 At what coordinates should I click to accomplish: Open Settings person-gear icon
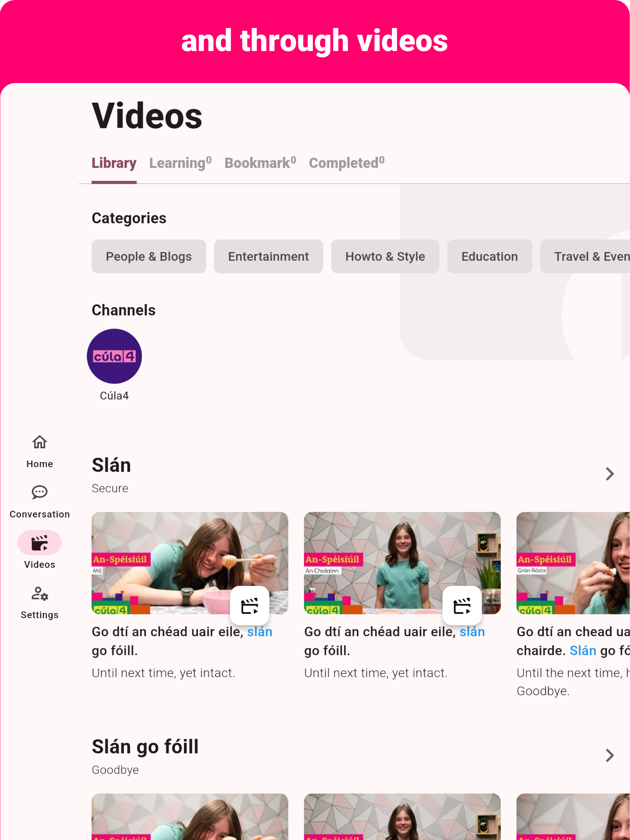point(39,593)
